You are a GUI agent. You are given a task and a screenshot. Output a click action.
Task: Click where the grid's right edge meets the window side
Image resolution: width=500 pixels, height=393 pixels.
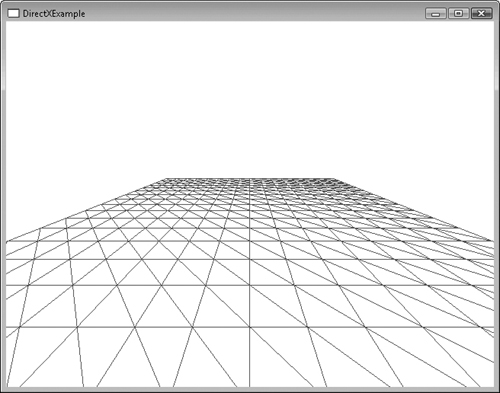pyautogui.click(x=493, y=241)
